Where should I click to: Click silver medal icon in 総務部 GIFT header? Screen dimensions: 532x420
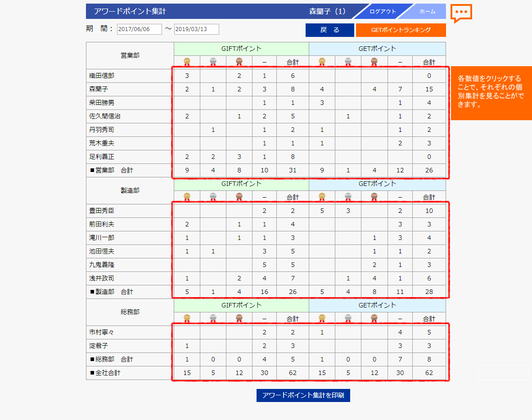213,319
